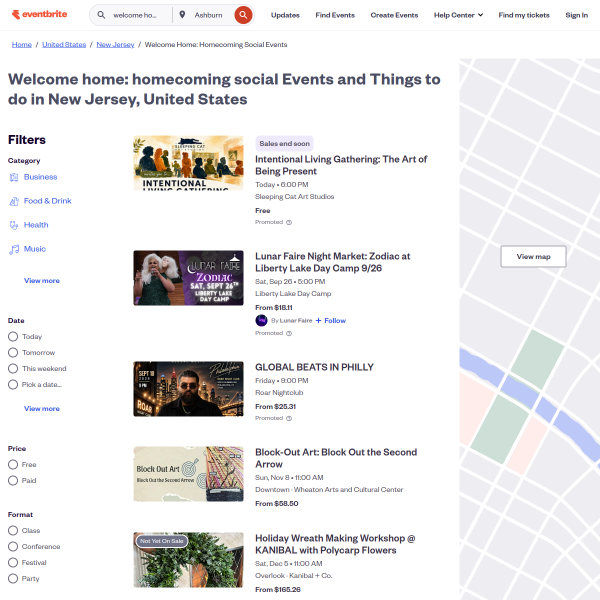
Task: Open Lunar Faire Night Market event title
Action: tap(333, 262)
